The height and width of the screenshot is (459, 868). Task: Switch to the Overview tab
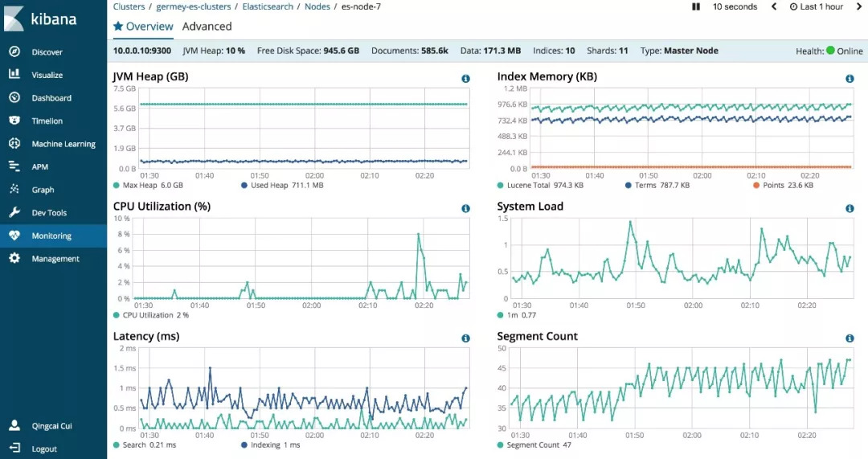[143, 26]
